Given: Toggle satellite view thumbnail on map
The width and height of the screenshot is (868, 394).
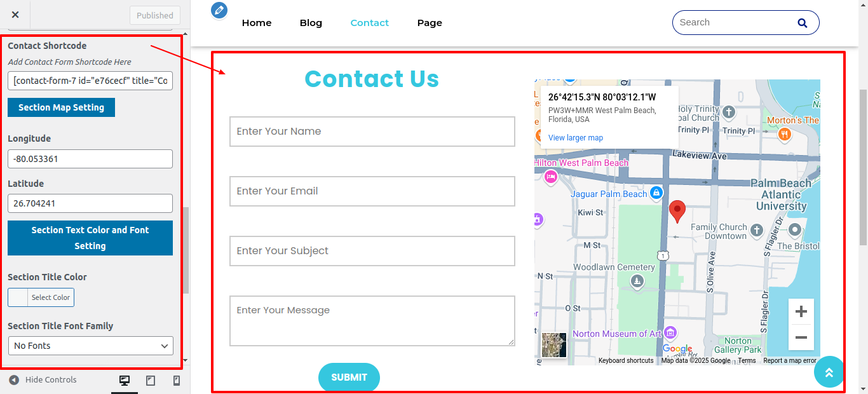Looking at the screenshot, I should (x=553, y=345).
